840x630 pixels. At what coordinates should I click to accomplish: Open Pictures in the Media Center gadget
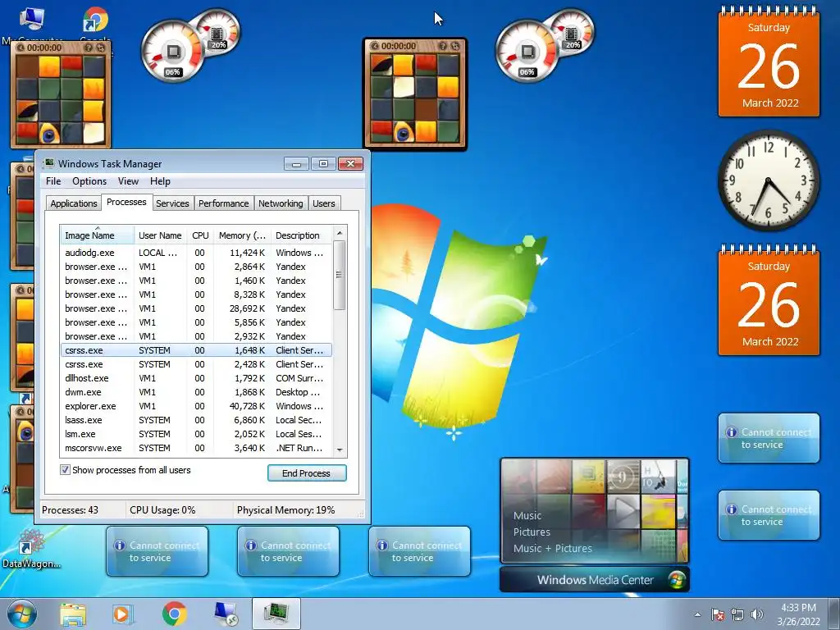pos(532,532)
